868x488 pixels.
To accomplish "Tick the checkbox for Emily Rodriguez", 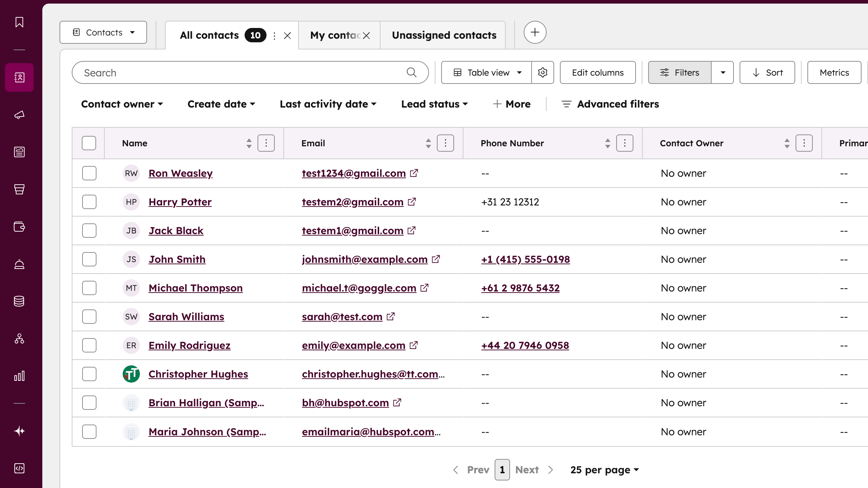I will (x=89, y=345).
